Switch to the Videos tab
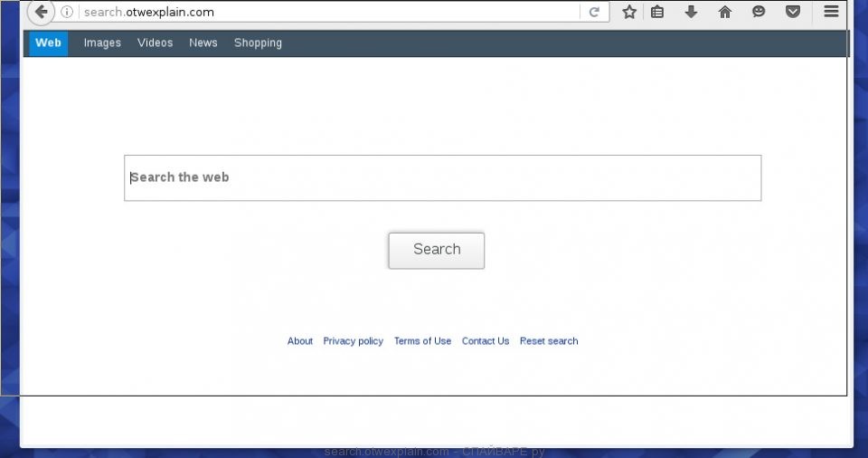 [x=155, y=43]
